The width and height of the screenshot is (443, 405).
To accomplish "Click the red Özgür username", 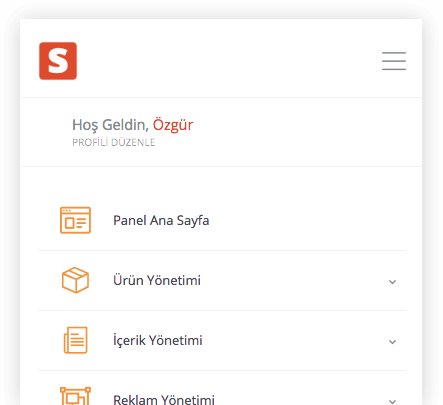I will [173, 125].
